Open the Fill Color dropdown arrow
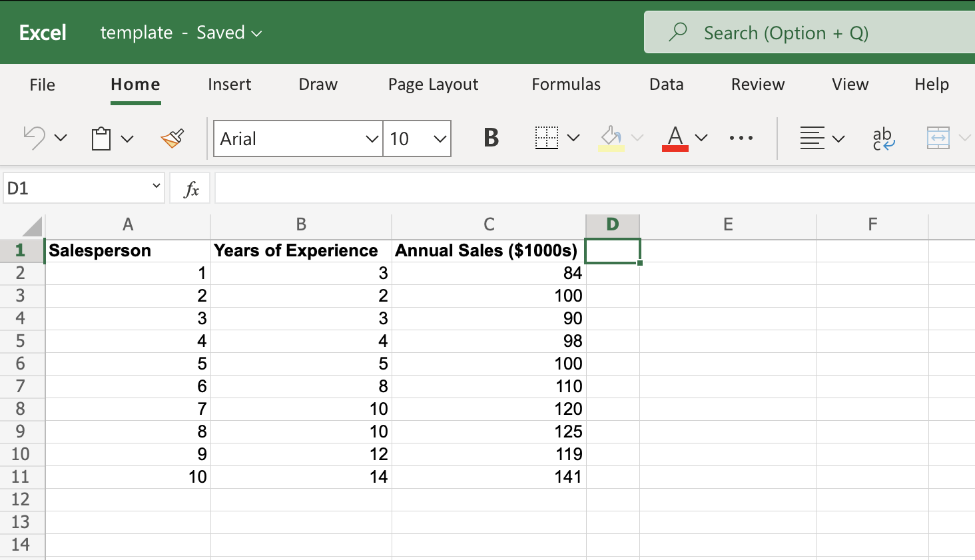This screenshot has height=560, width=975. coord(637,138)
